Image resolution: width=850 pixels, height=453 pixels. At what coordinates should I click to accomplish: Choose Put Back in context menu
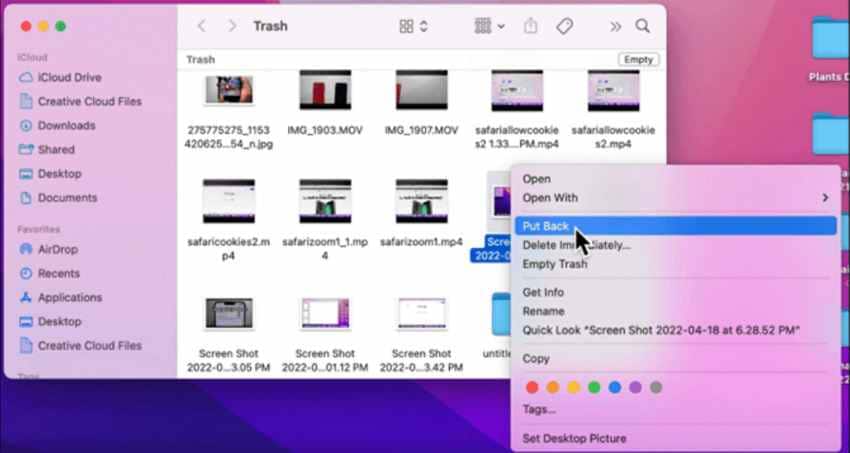tap(675, 226)
